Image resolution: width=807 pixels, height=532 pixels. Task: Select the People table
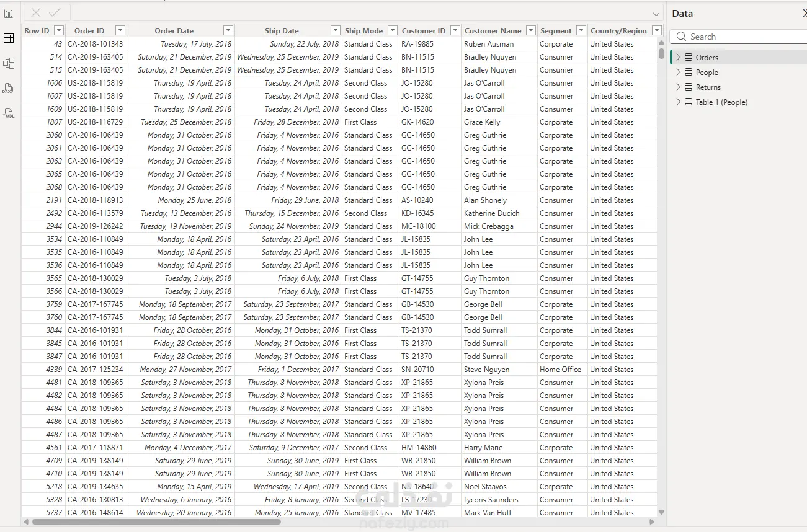[x=738, y=72]
